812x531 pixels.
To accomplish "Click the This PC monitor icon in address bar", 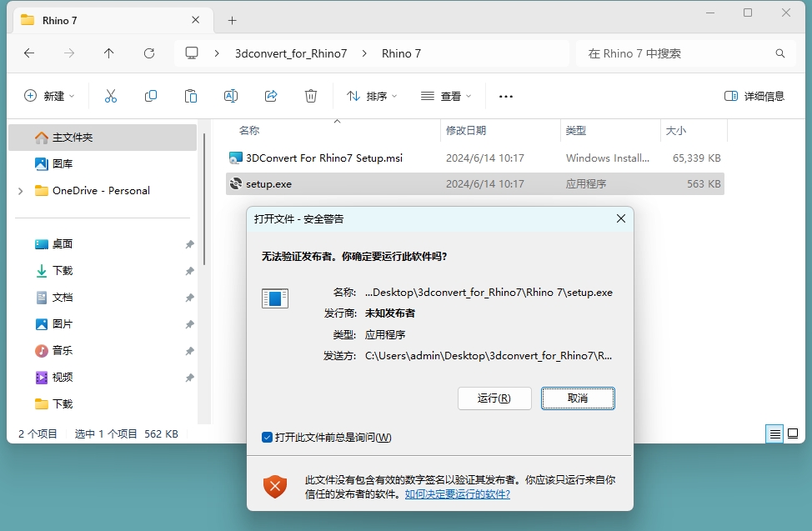I will (x=192, y=53).
